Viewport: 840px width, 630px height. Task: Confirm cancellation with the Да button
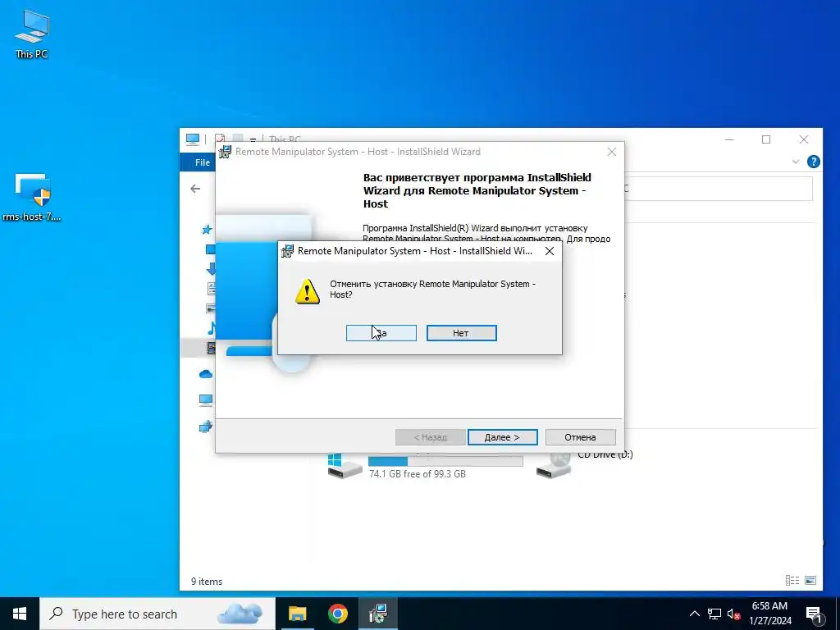pos(381,333)
